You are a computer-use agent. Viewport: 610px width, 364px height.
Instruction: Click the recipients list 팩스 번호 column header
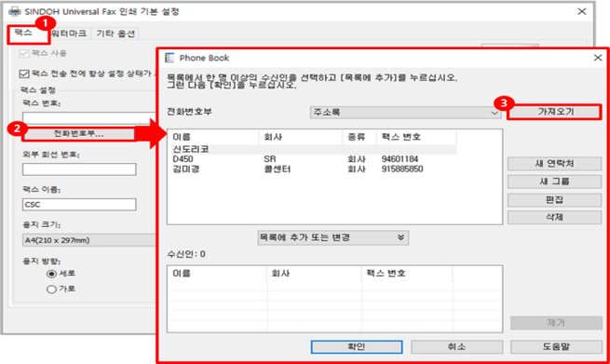click(407, 274)
